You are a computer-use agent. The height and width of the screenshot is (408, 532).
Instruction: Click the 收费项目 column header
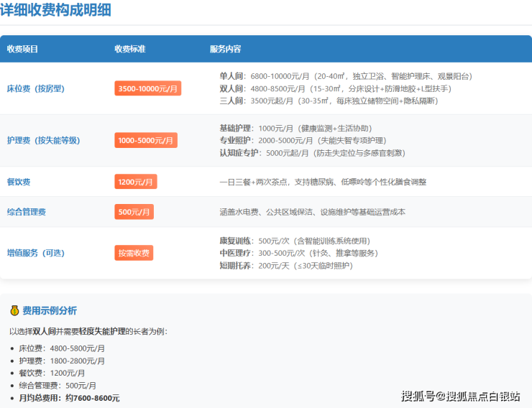(22, 49)
